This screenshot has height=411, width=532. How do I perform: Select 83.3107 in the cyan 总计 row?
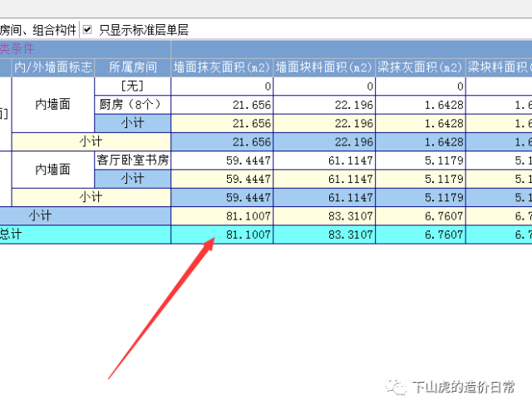tap(344, 235)
